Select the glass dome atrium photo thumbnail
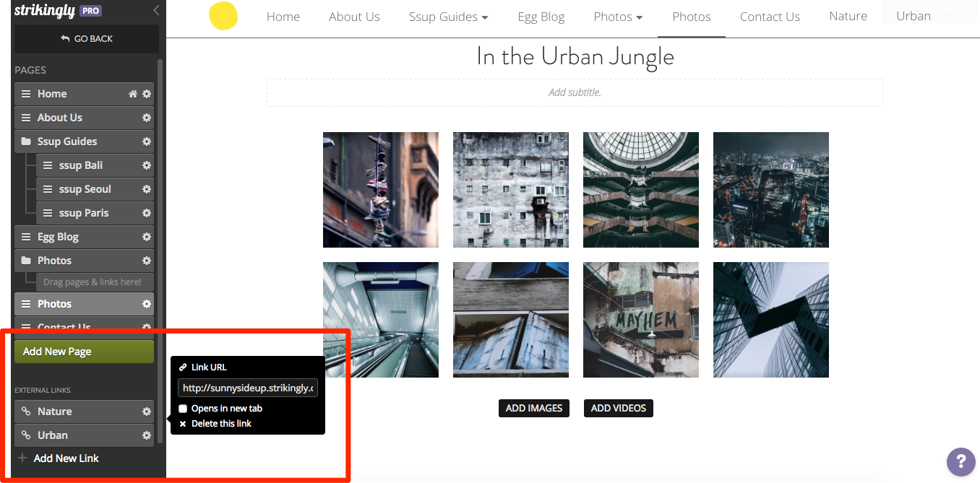The height and width of the screenshot is (483, 980). 641,190
